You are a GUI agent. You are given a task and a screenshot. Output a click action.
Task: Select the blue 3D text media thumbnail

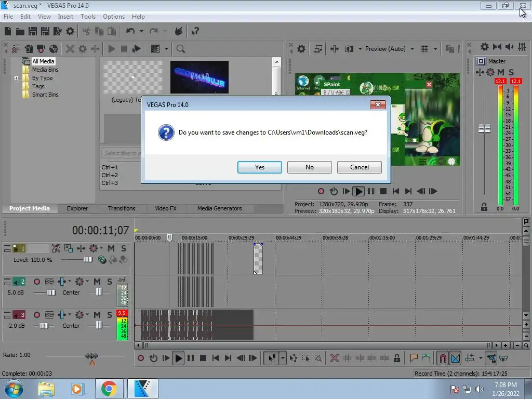coord(199,77)
